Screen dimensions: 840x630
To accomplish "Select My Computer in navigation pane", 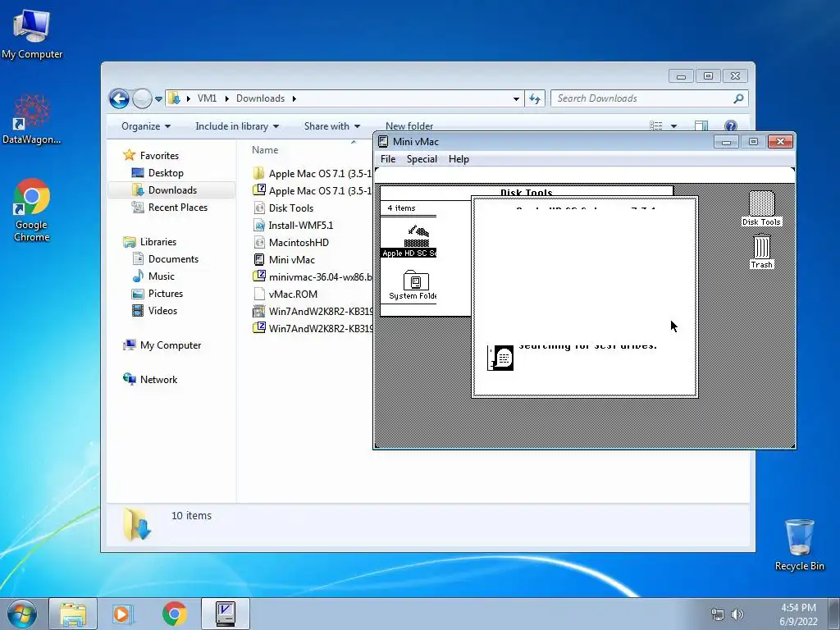I will coord(171,345).
